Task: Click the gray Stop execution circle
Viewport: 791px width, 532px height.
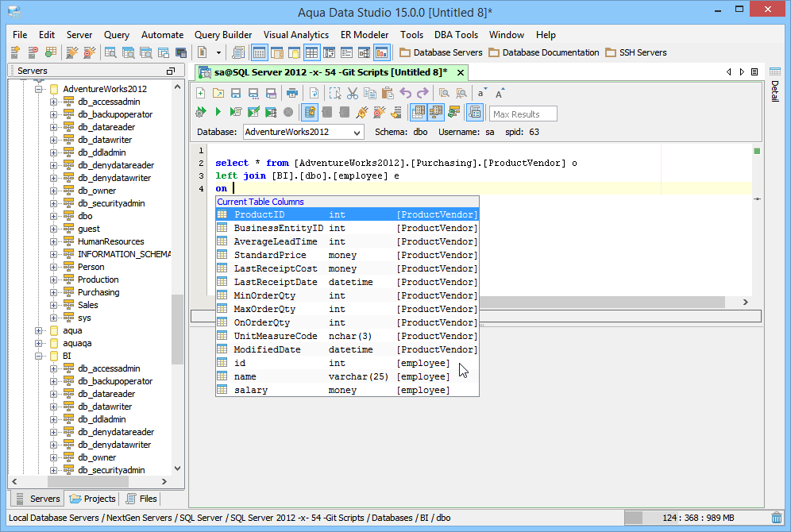Action: 288,112
